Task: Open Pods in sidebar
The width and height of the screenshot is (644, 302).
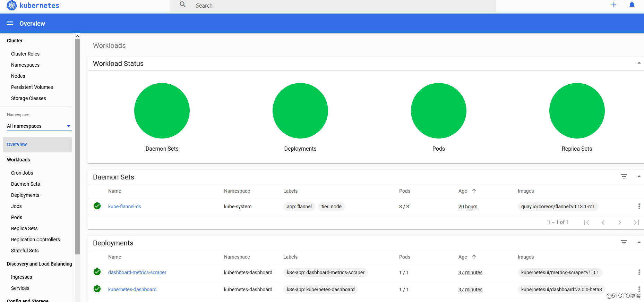Action: tap(17, 217)
